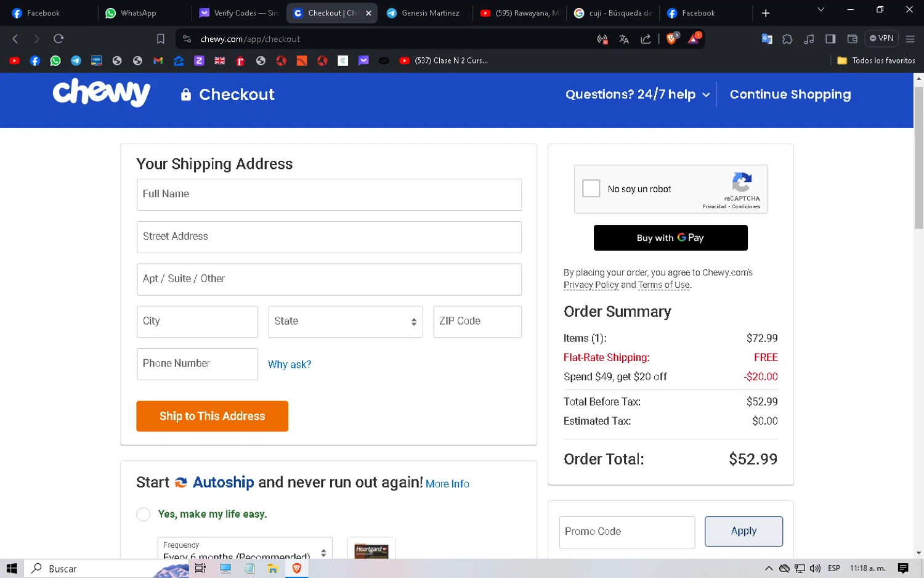This screenshot has width=924, height=578.
Task: Click the bookmark this page icon
Action: (x=160, y=39)
